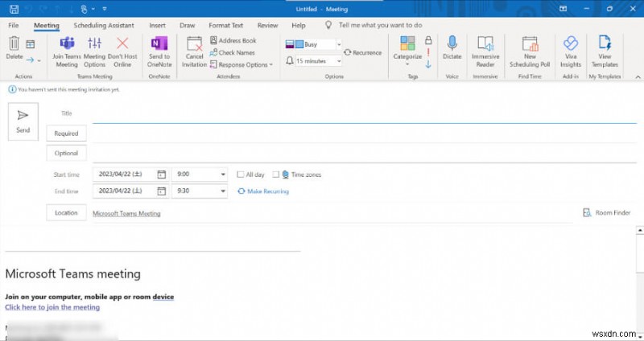
Task: Expand the Show As Busy dropdown
Action: click(x=339, y=44)
